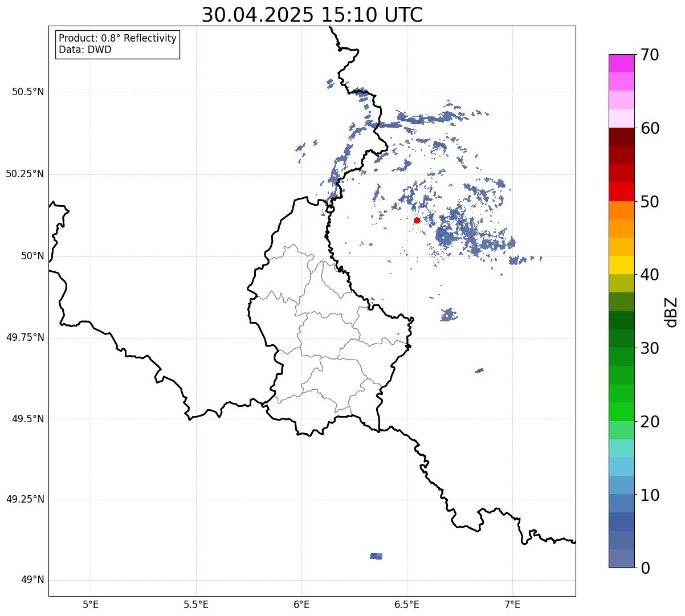The width and height of the screenshot is (685, 616).
Task: Click the "Product: 0.8° Reflectivity" label
Action: 118,38
